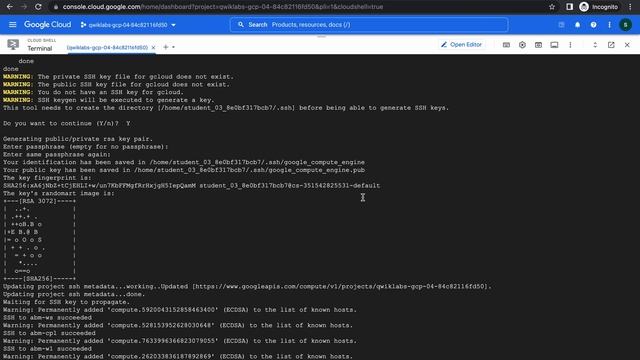The width and height of the screenshot is (640, 360).
Task: Click the Cloud Shell panel resize handle
Action: pyautogui.click(x=321, y=36)
